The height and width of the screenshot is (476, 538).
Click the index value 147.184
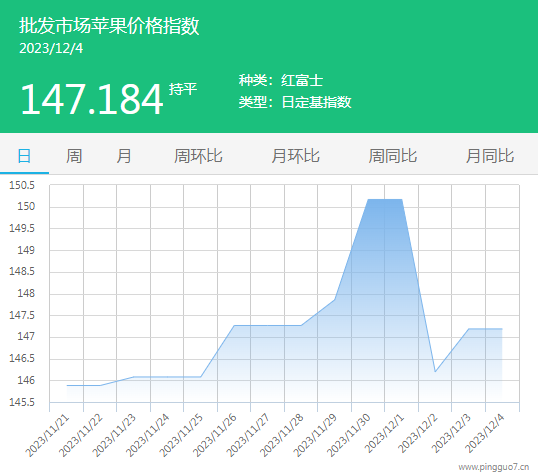(92, 100)
